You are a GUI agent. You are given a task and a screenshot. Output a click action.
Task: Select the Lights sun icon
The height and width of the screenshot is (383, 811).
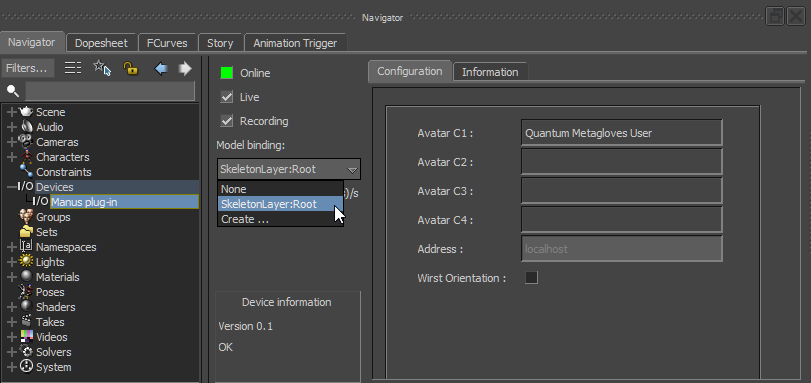26,261
